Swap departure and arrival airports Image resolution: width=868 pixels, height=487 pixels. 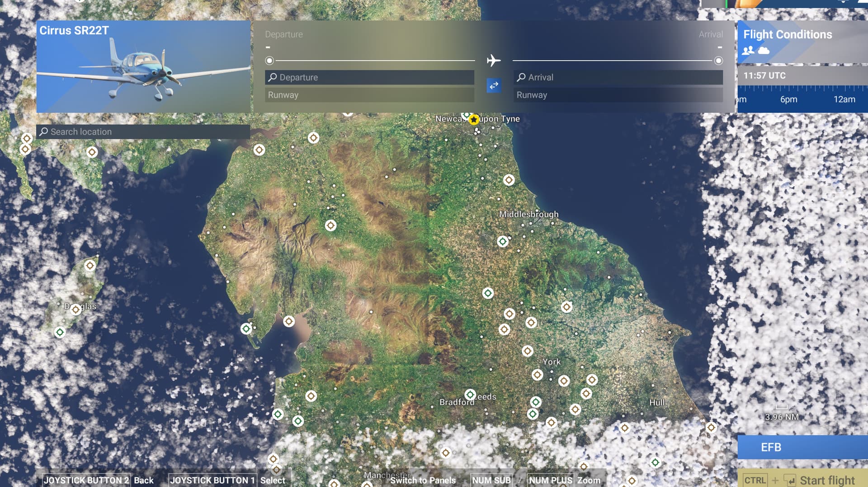(x=494, y=85)
